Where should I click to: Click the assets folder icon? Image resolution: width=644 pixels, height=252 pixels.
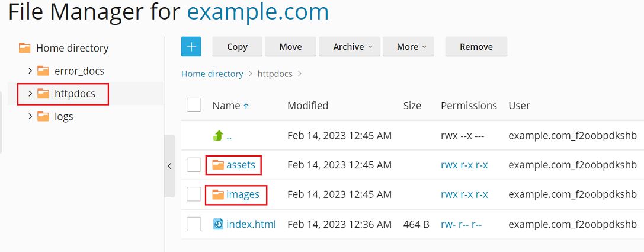point(219,165)
